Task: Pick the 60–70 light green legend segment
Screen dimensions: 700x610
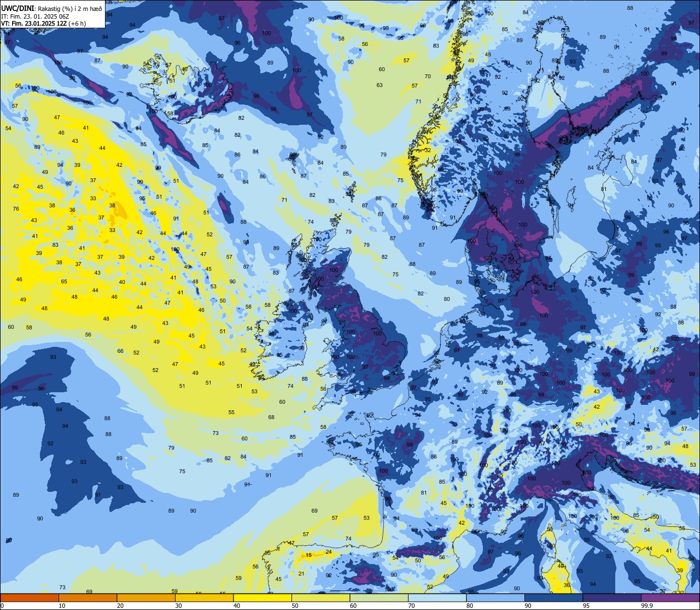Action: point(379,598)
